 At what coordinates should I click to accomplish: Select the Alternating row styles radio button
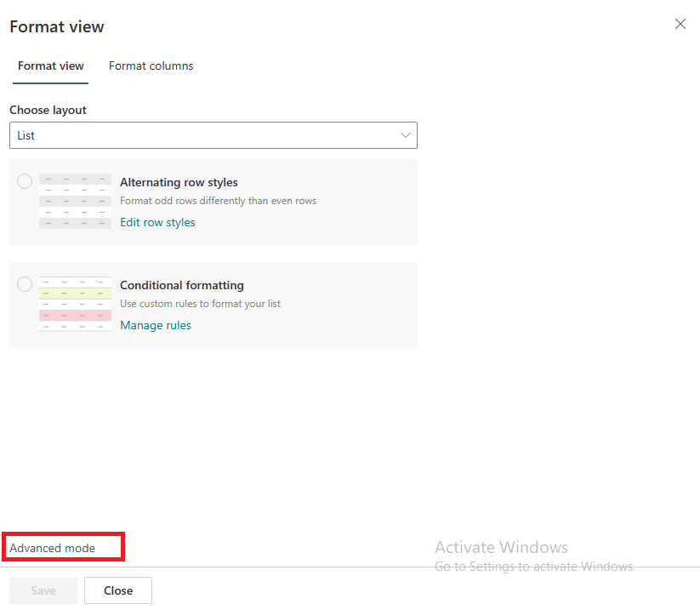(24, 181)
